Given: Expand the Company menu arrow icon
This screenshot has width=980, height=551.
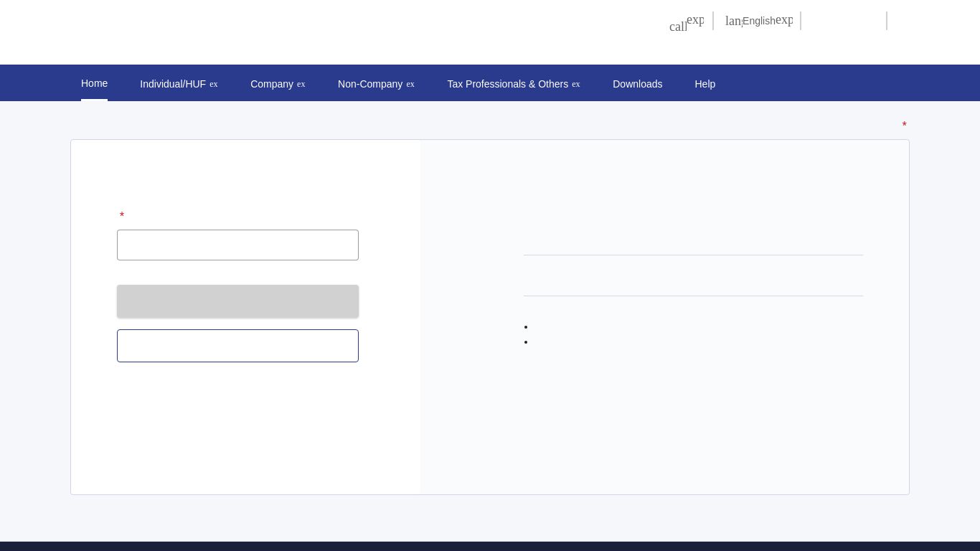Looking at the screenshot, I should 301,84.
